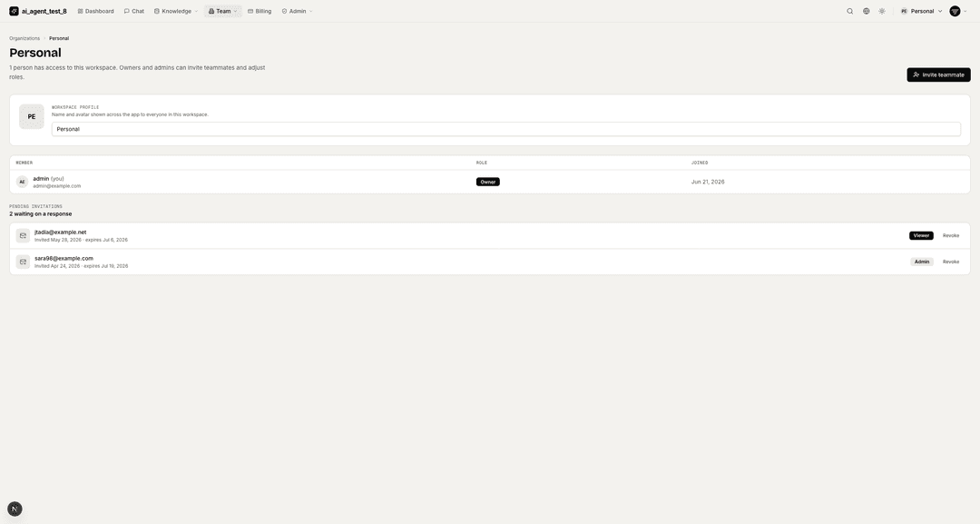This screenshot has width=980, height=524.
Task: Expand the Admin dropdown menu
Action: [298, 11]
